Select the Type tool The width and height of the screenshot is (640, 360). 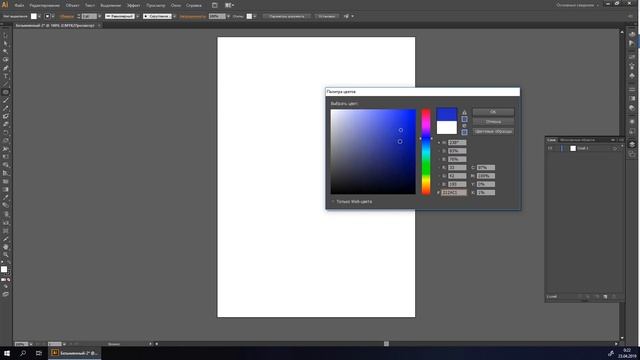[x=5, y=76]
